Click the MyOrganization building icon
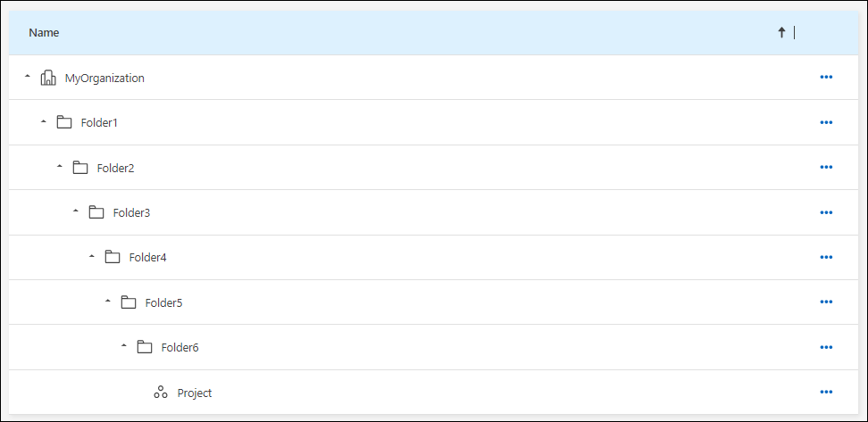868x422 pixels. point(48,78)
